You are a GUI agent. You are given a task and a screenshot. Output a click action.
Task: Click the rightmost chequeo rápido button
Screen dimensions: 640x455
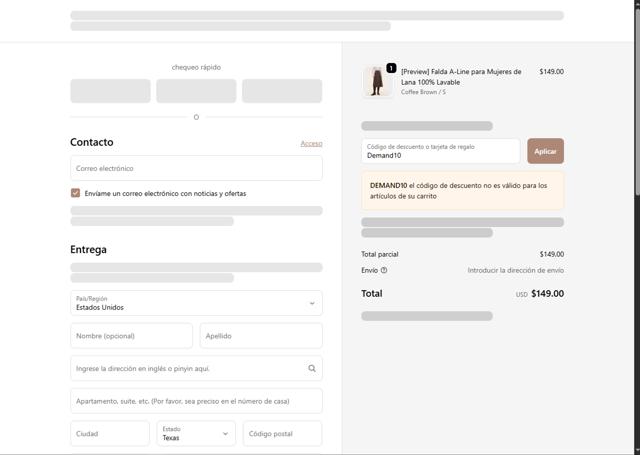tap(282, 91)
